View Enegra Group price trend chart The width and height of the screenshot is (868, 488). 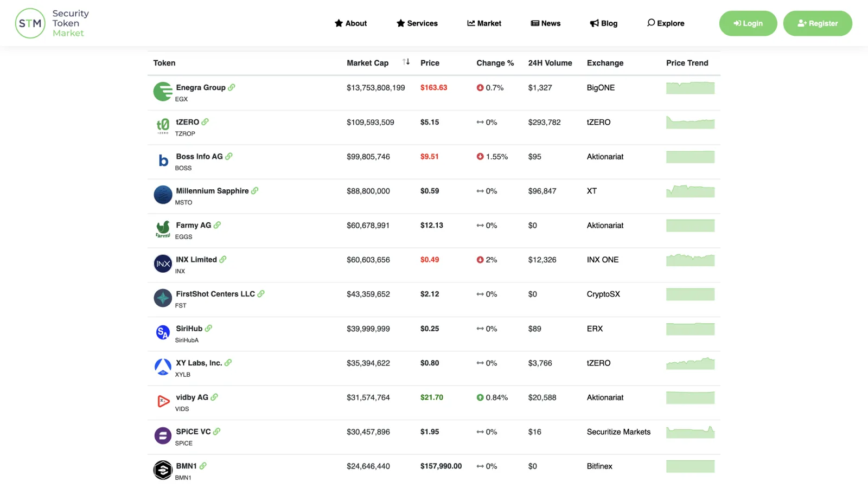click(690, 88)
